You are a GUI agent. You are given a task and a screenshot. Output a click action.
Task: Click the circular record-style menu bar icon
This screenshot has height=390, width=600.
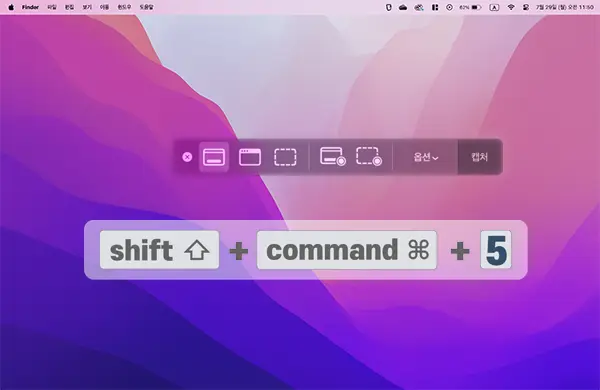pyautogui.click(x=449, y=7)
